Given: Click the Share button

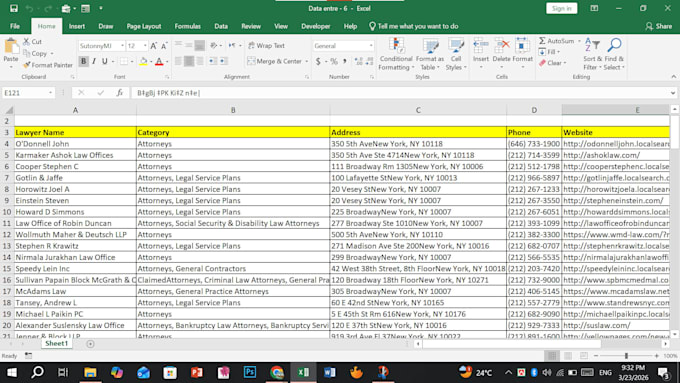Looking at the screenshot, I should point(658,26).
